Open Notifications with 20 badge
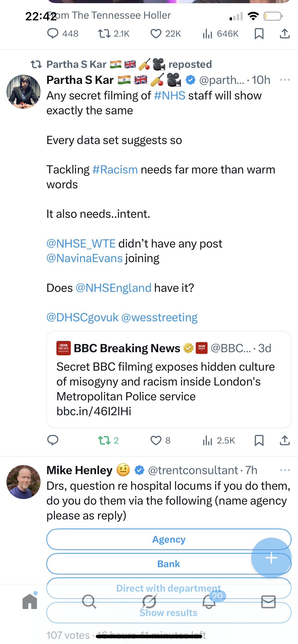 [209, 602]
